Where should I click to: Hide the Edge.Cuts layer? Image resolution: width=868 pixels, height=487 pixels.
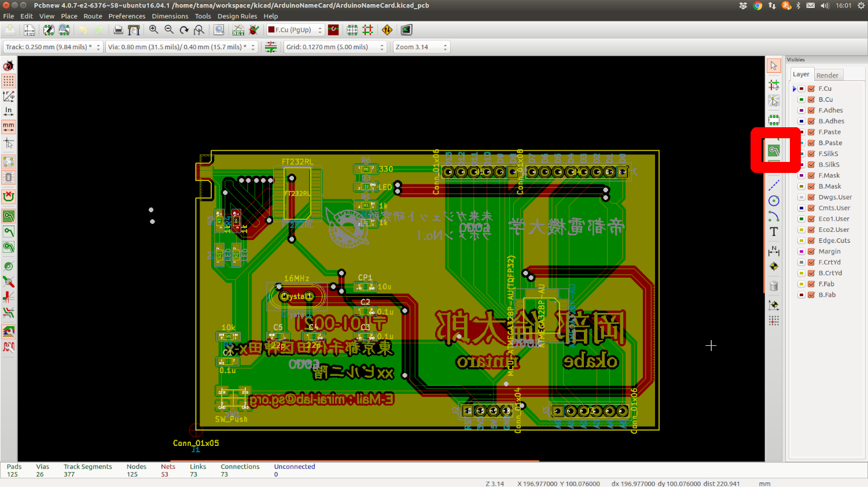click(811, 241)
